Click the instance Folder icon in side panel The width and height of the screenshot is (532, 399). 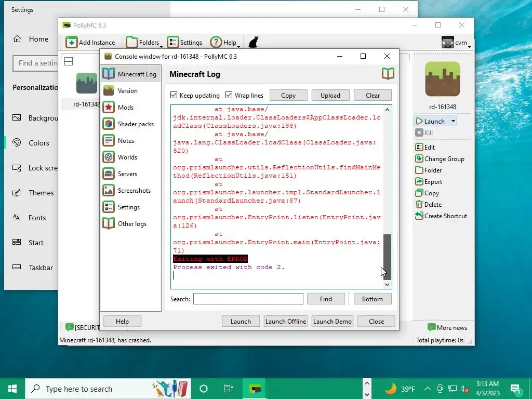419,170
